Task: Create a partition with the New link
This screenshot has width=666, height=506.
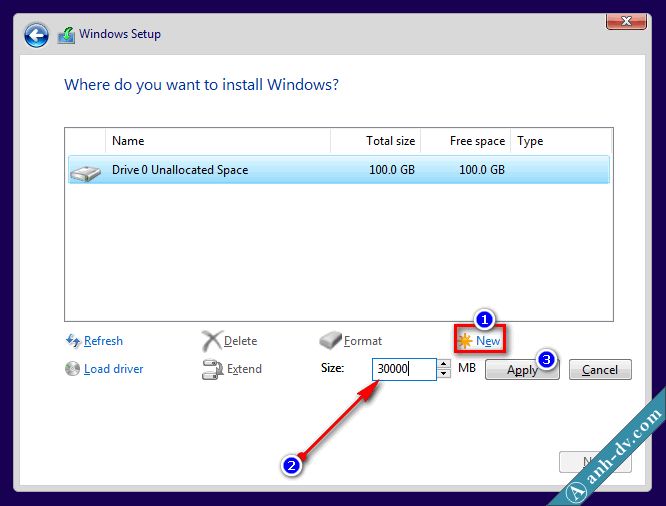Action: [x=488, y=341]
